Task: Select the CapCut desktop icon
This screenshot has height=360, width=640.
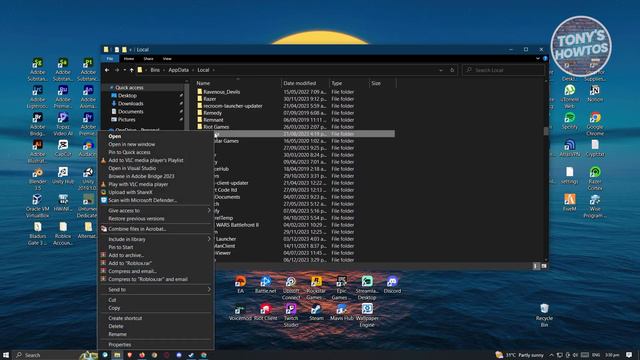Action: point(63,148)
